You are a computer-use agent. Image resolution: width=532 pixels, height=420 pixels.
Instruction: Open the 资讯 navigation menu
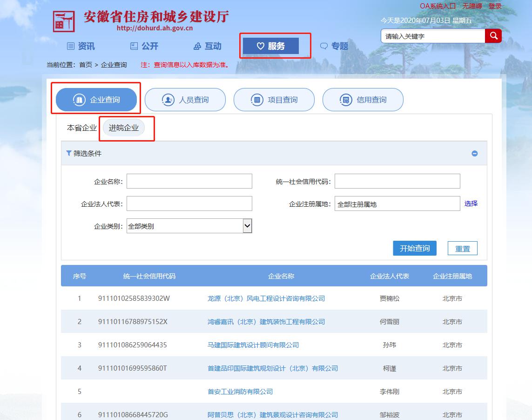pos(81,46)
